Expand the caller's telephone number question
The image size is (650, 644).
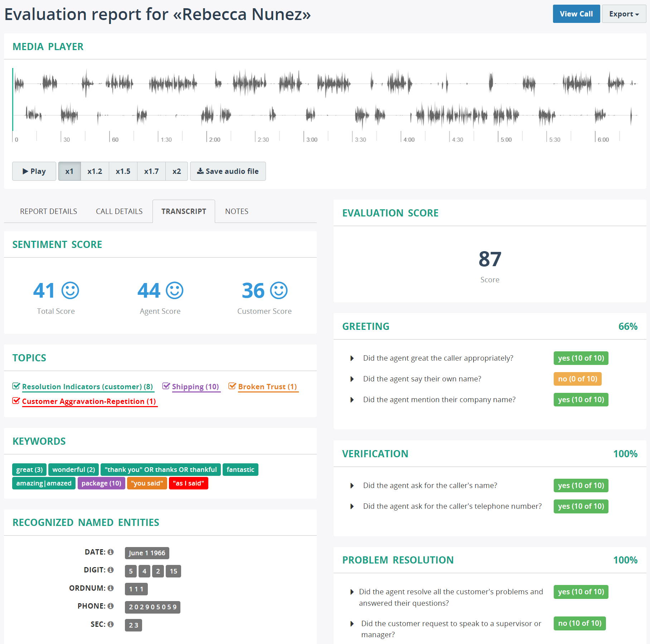(351, 506)
